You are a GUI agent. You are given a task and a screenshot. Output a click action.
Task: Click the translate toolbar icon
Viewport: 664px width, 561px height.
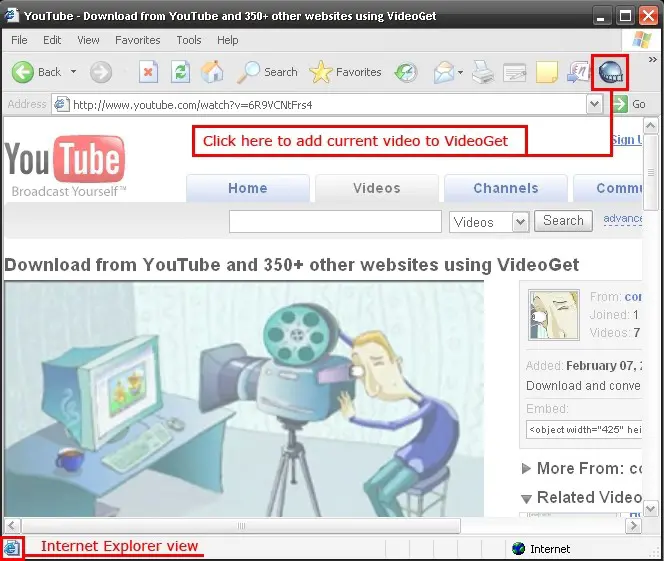point(578,72)
